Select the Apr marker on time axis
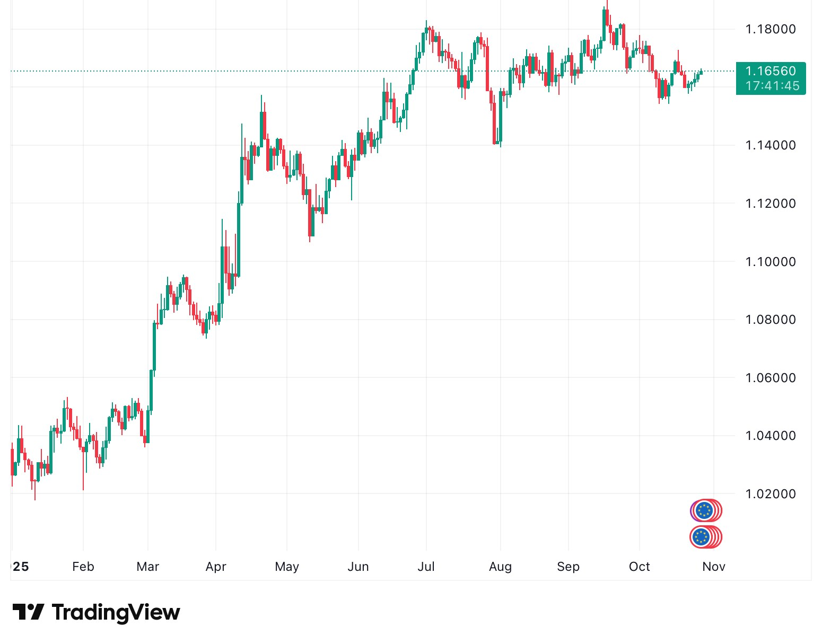 [216, 567]
